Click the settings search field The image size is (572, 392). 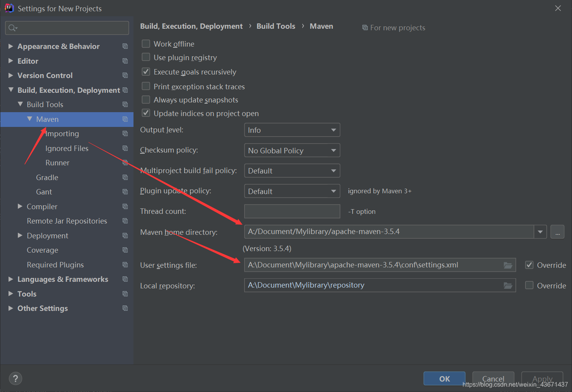67,28
